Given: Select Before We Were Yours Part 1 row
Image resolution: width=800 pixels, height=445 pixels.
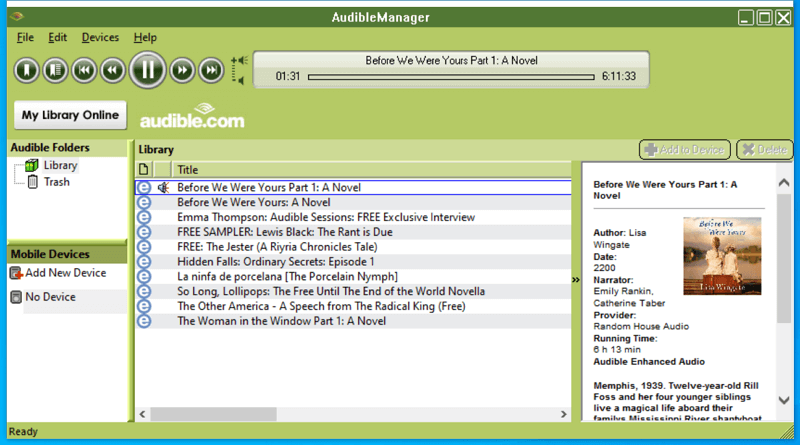Looking at the screenshot, I should pyautogui.click(x=353, y=187).
